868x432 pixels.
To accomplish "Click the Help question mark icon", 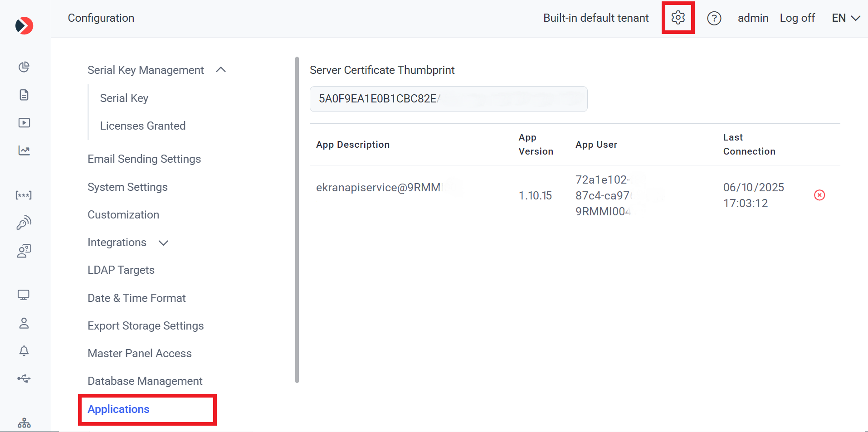I will (x=714, y=18).
